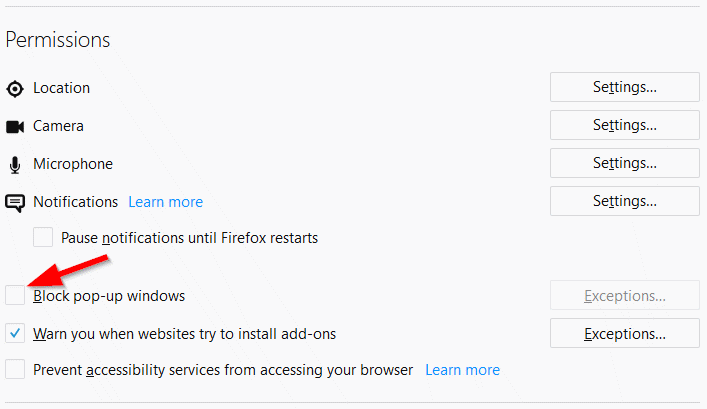707x409 pixels.
Task: Select the Camera label text
Action: tap(58, 126)
